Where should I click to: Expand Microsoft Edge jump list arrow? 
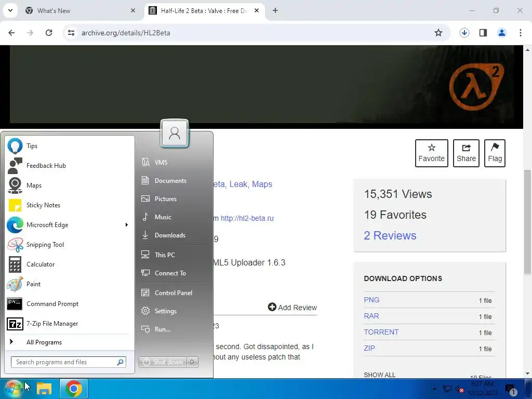pos(127,224)
